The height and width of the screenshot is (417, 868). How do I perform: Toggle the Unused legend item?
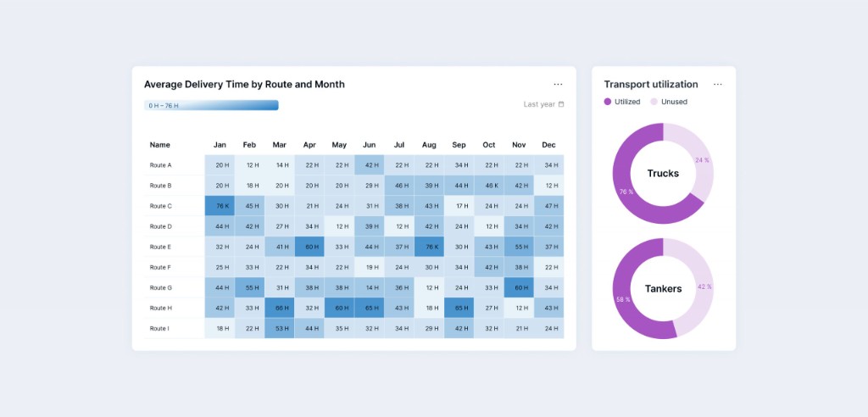click(670, 102)
